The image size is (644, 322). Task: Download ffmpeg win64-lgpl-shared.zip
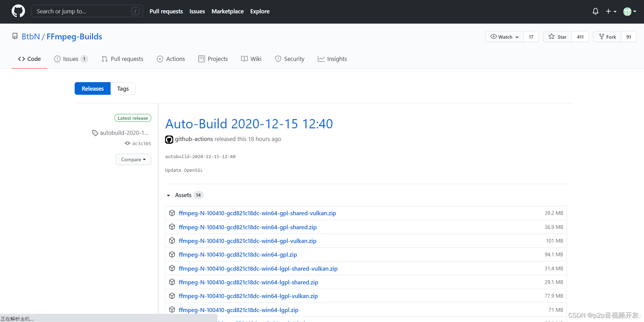pos(249,282)
